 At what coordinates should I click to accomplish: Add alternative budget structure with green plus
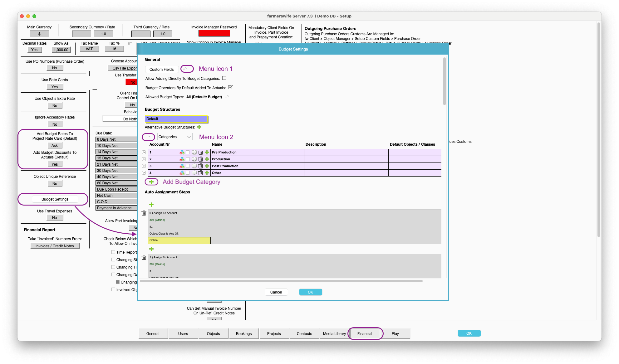(199, 127)
